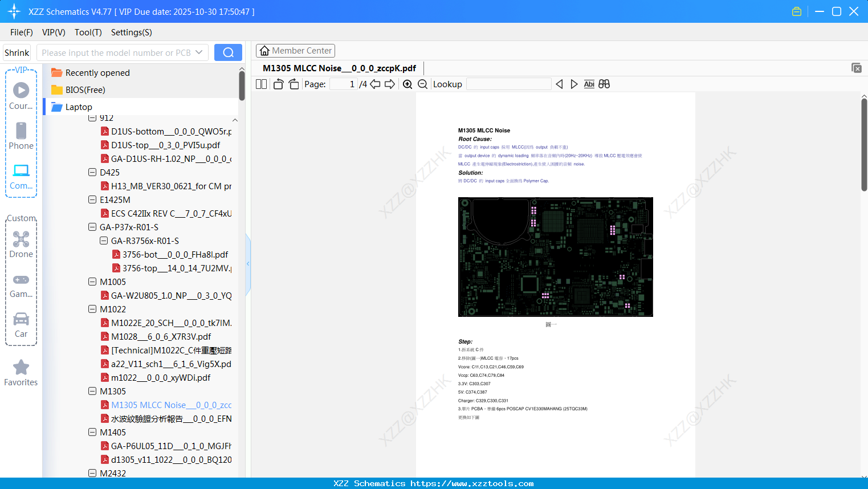This screenshot has height=489, width=868.
Task: Zoom in on the PDF
Action: (x=407, y=84)
